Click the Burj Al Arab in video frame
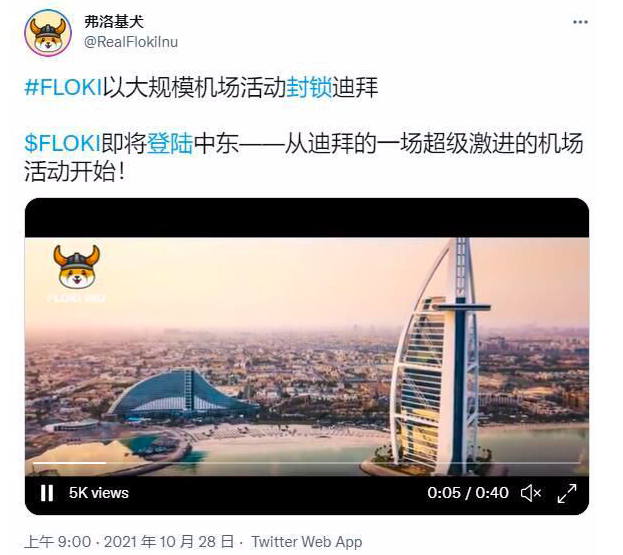Screen dimensions: 623x555 [x=441, y=356]
